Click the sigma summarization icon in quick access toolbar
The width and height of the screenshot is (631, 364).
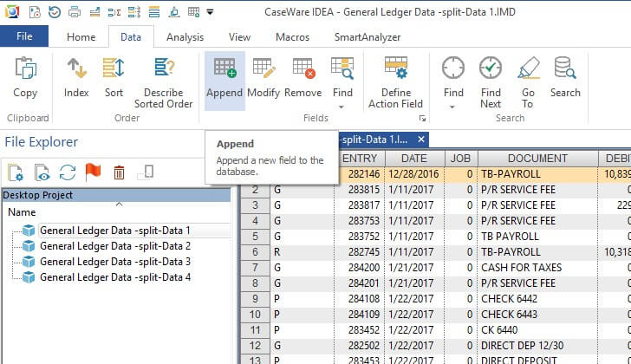[114, 12]
